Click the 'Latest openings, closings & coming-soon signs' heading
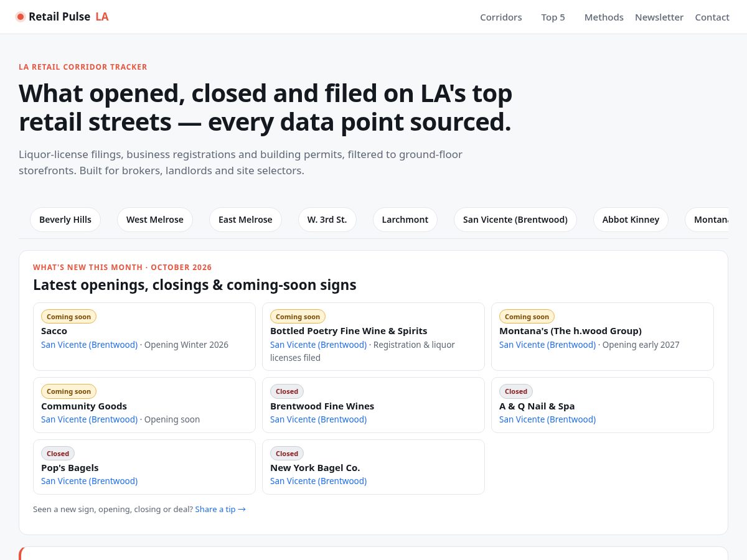Screen dimensions: 747x560 click(195, 285)
